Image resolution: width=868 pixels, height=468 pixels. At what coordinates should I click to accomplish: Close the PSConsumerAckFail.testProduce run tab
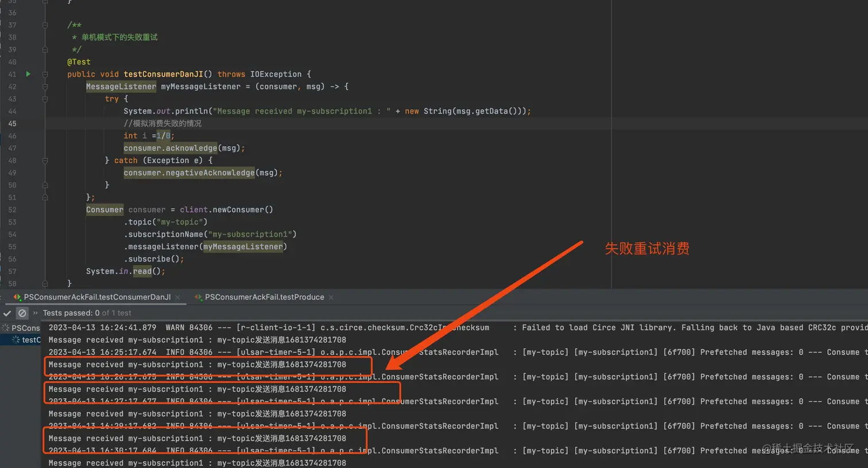coord(331,297)
